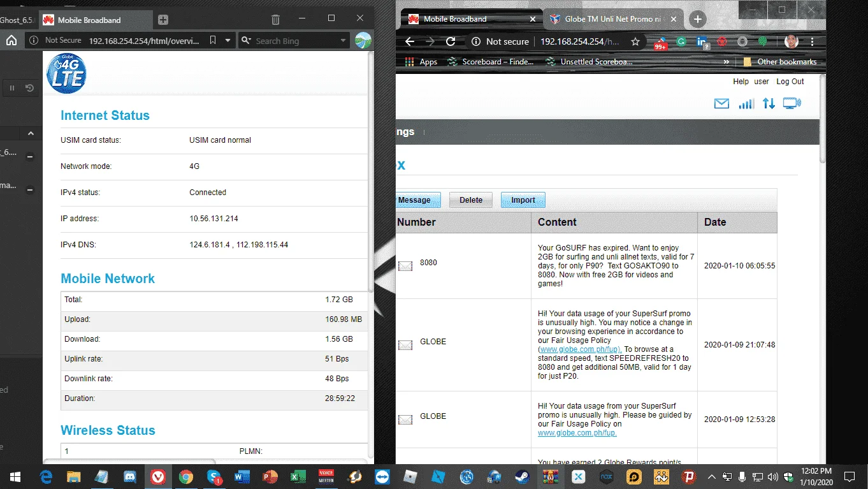
Task: Show hidden system tray icons
Action: point(712,476)
